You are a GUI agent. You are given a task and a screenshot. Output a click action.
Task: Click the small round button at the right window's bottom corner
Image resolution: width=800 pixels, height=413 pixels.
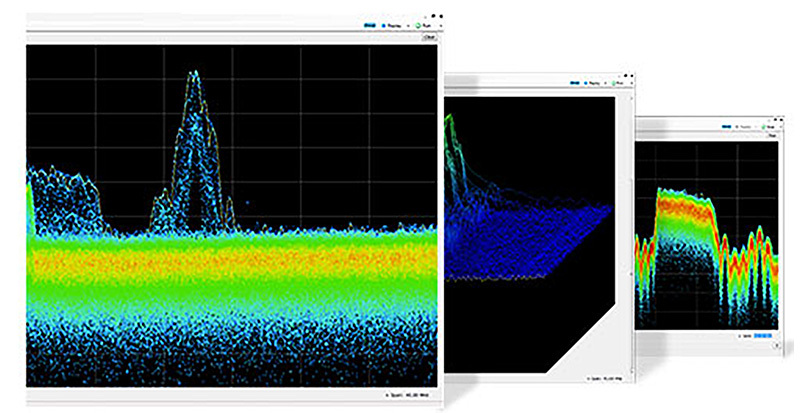(777, 346)
